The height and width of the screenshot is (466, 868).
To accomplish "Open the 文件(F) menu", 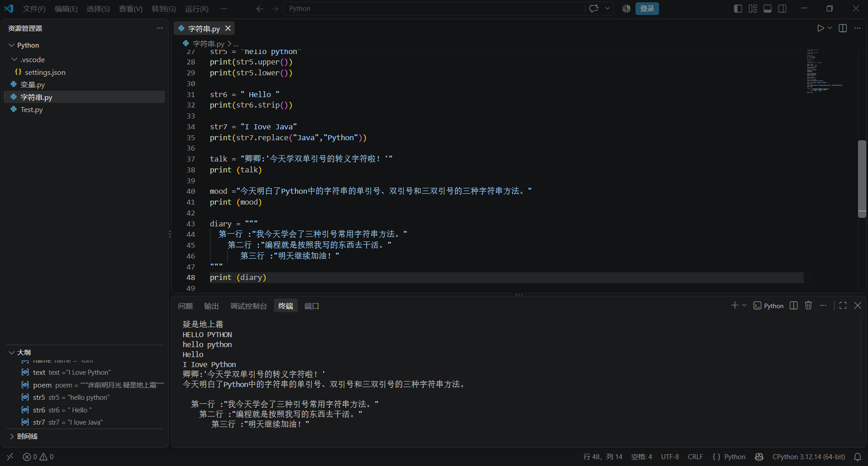I will tap(34, 9).
